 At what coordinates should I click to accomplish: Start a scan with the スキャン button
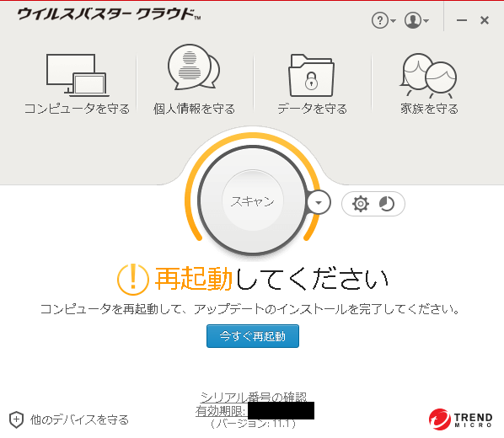(x=253, y=200)
